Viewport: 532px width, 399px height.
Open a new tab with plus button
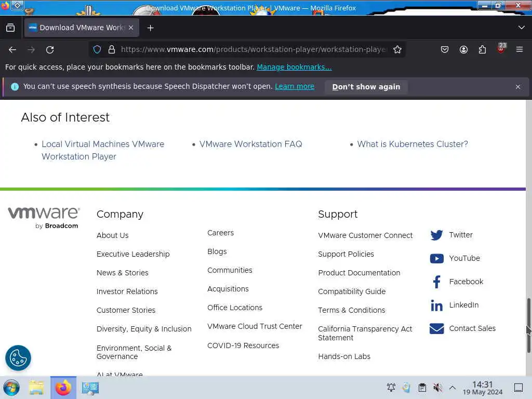(150, 28)
